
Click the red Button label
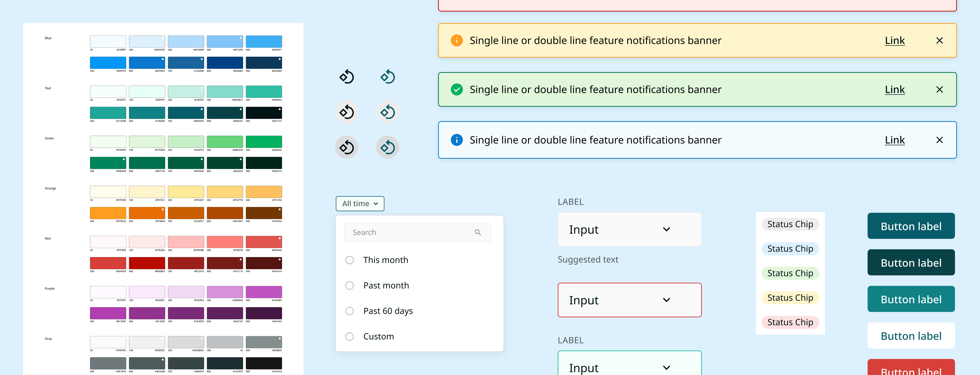911,367
